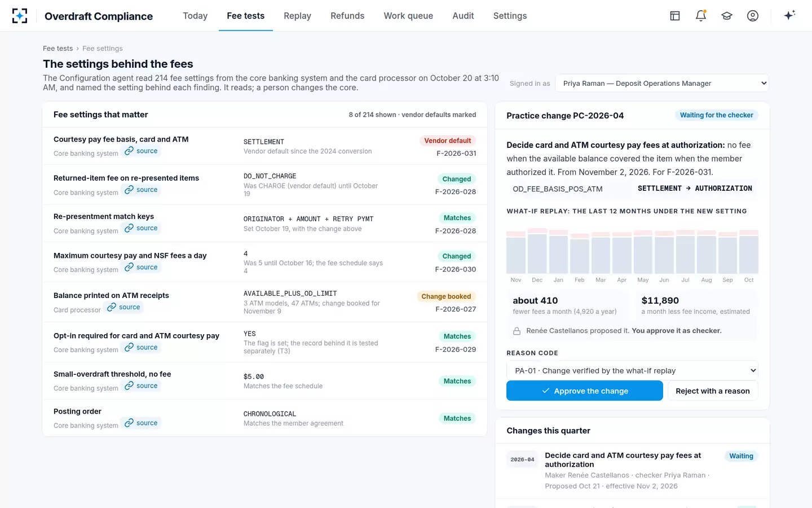812x508 pixels.
Task: Click the $5.00 threshold value
Action: 254,377
